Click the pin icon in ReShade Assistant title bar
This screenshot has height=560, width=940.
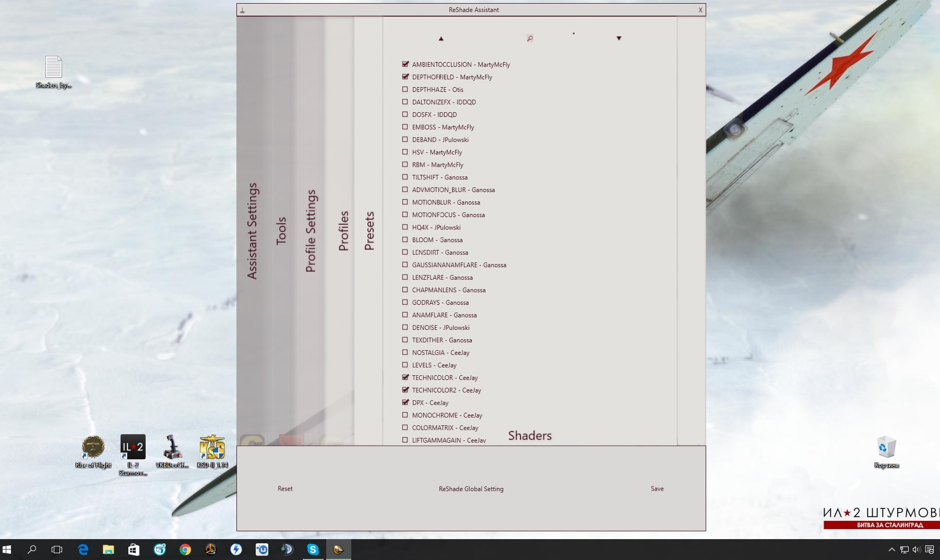coord(242,10)
